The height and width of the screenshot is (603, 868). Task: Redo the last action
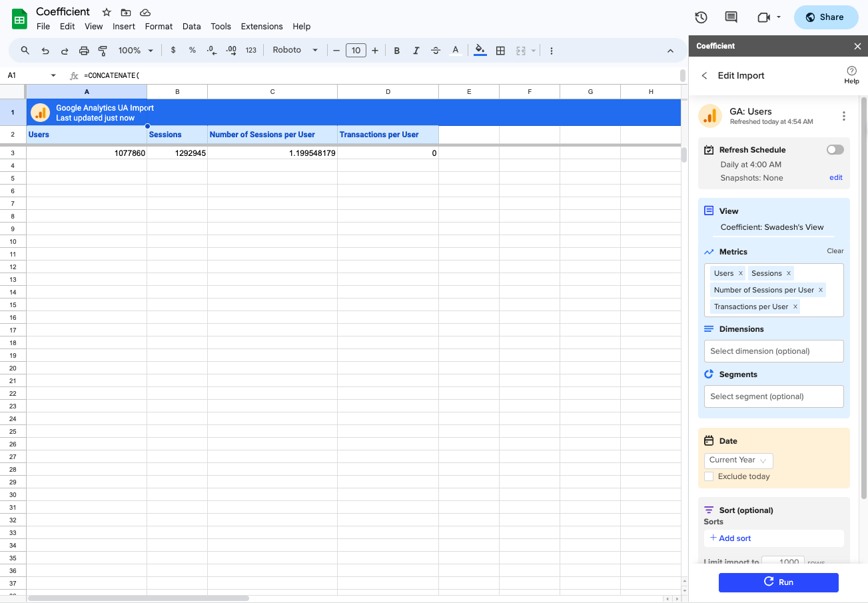coord(65,51)
